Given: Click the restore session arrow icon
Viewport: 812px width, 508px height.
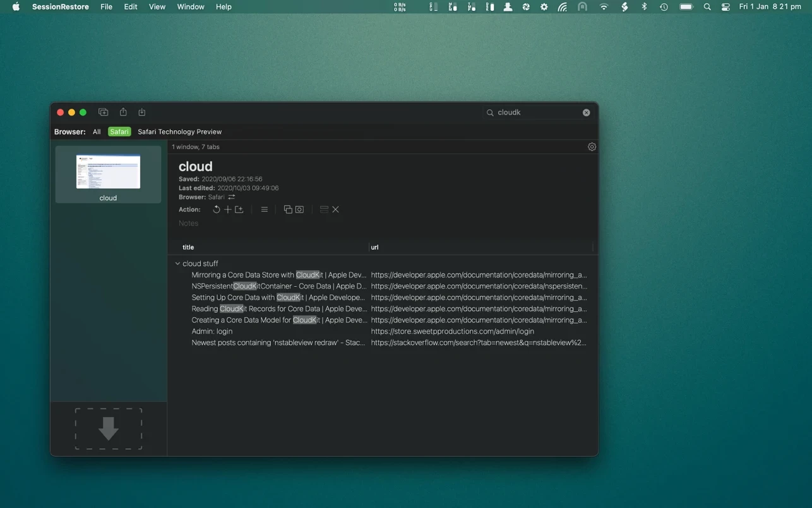Looking at the screenshot, I should tap(216, 210).
